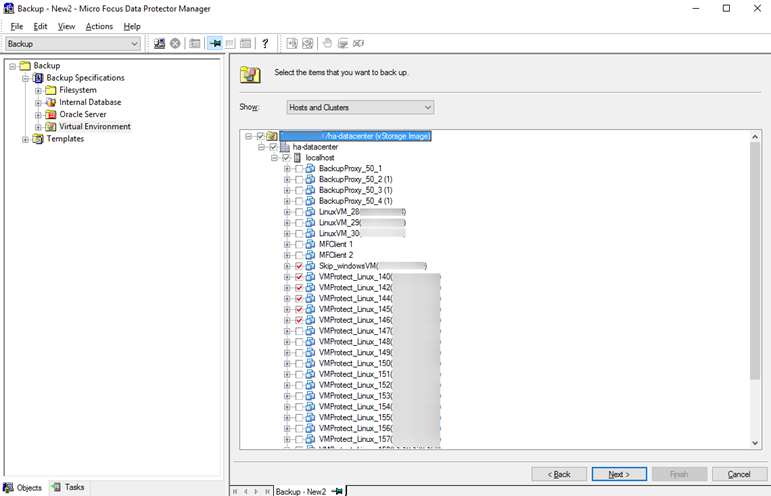This screenshot has height=496, width=771.
Task: Open the Actions menu
Action: point(99,27)
